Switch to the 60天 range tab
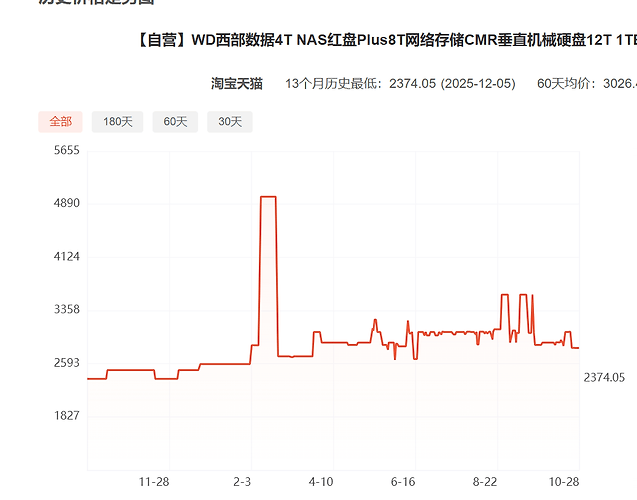 tap(175, 121)
